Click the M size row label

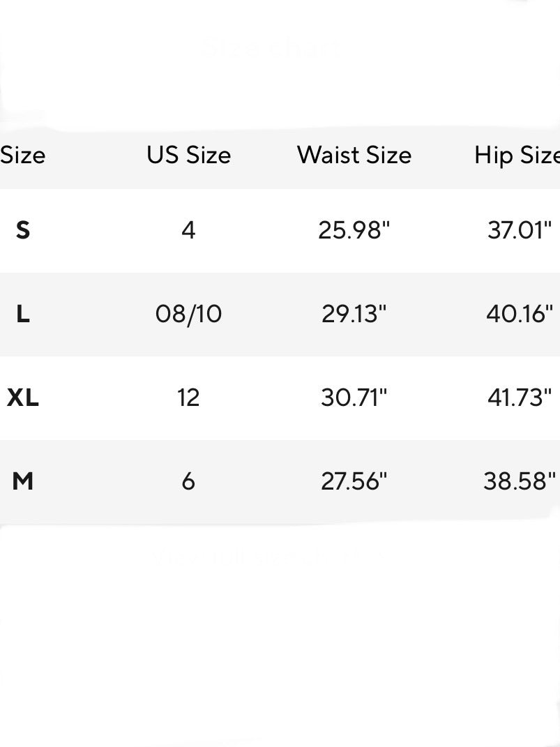23,481
